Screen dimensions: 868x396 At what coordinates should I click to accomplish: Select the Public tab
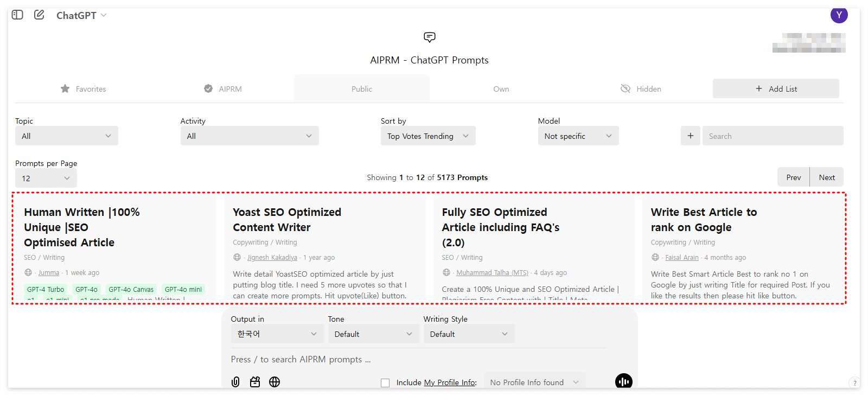(x=362, y=88)
